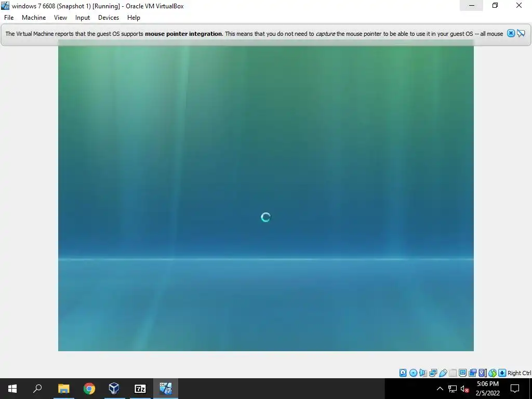Open Google Chrome from taskbar

[89, 389]
